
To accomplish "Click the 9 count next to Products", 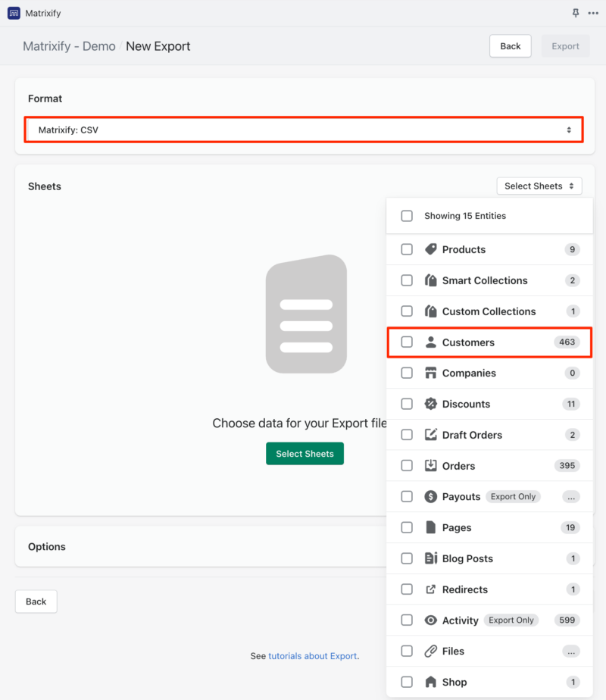I will (572, 249).
